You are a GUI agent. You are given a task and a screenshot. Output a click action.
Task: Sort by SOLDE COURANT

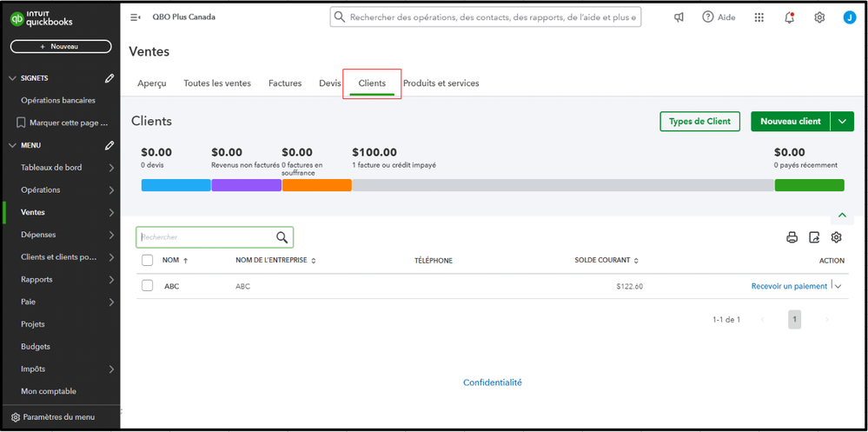[606, 260]
